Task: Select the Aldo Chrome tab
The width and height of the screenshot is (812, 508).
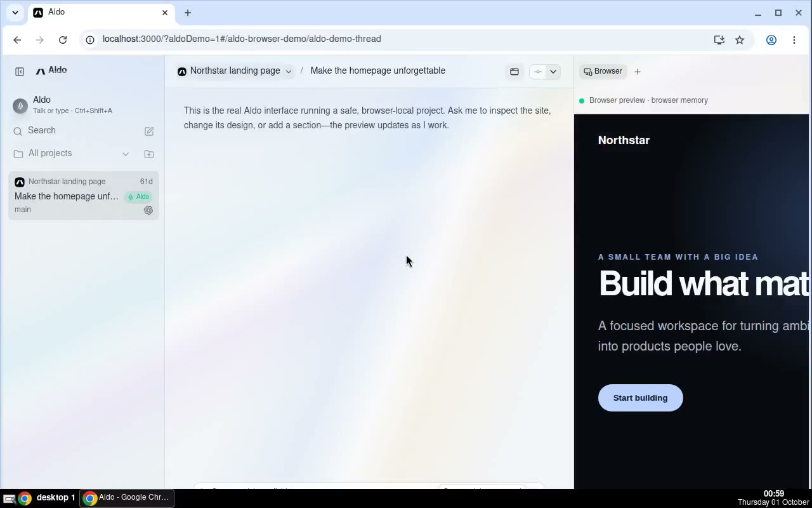Action: point(101,13)
